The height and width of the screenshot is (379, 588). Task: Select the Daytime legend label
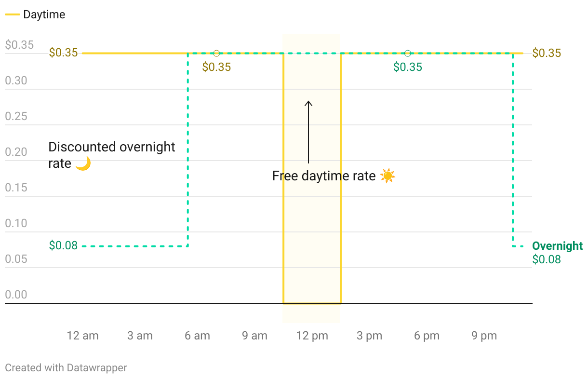click(44, 15)
